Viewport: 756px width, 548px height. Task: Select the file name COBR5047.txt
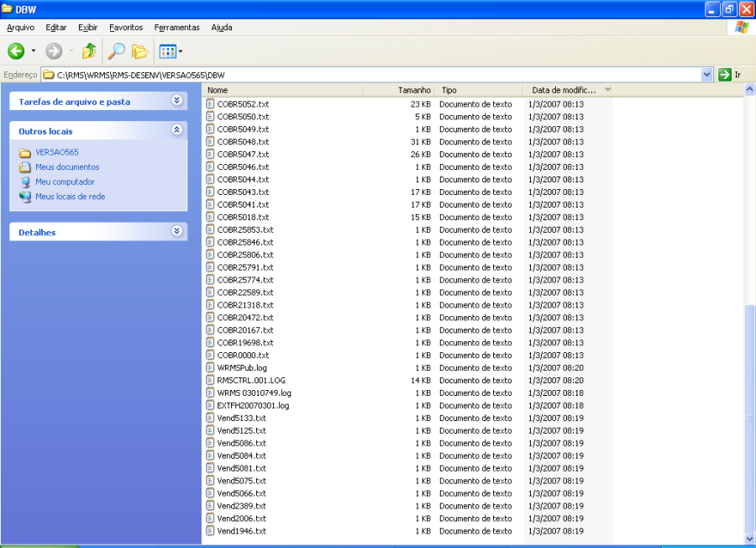coord(243,155)
